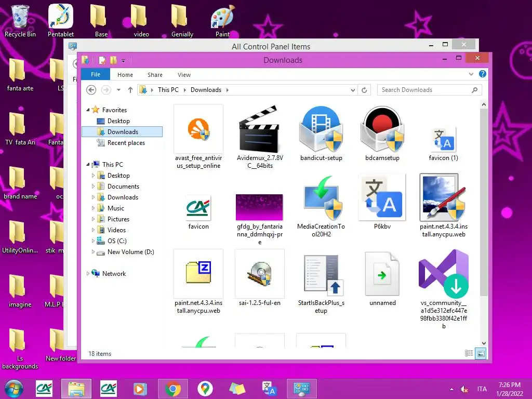532x399 pixels.
Task: Expand the New Volume (D:) node
Action: (x=93, y=252)
